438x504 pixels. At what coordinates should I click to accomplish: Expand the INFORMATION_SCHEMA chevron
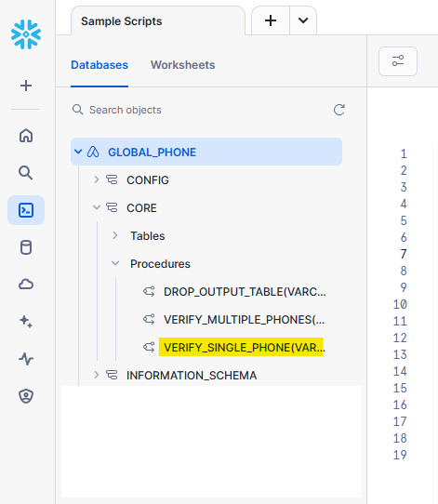tap(96, 375)
